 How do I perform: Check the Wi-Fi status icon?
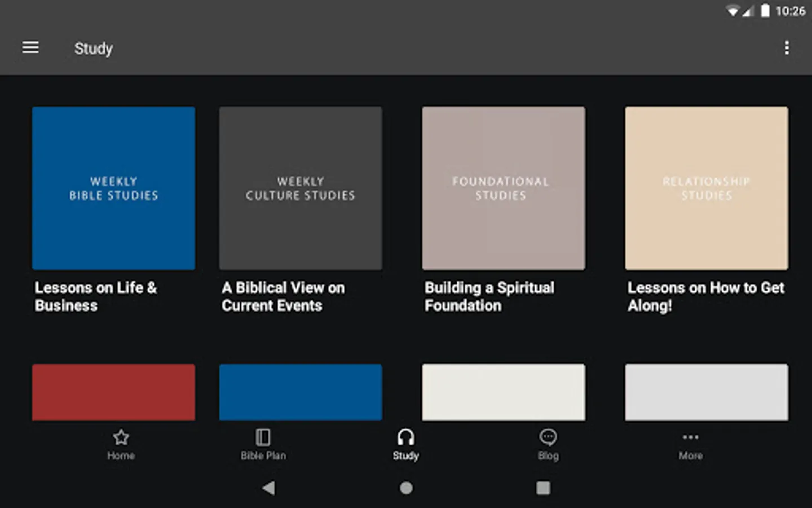click(733, 11)
